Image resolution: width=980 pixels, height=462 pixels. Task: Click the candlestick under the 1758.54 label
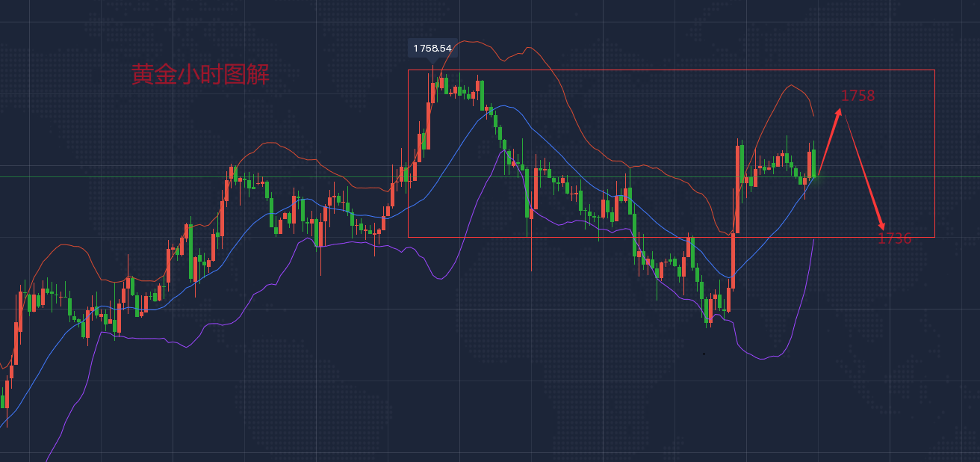(432, 91)
